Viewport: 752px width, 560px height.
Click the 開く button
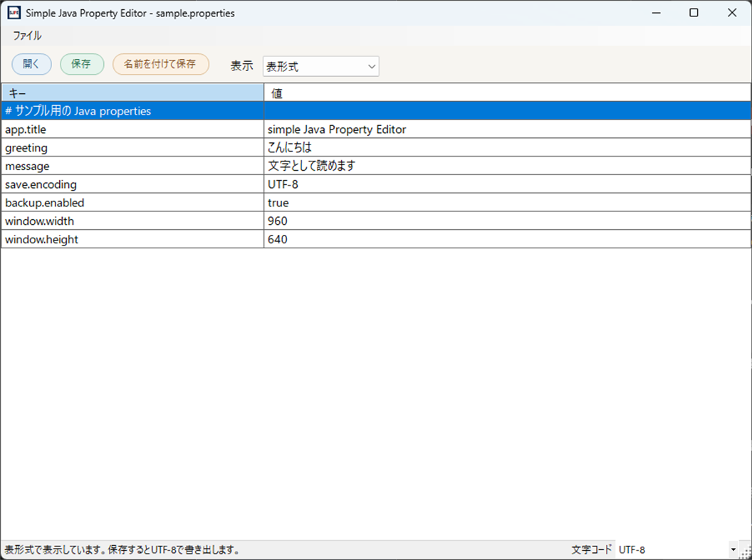point(31,64)
